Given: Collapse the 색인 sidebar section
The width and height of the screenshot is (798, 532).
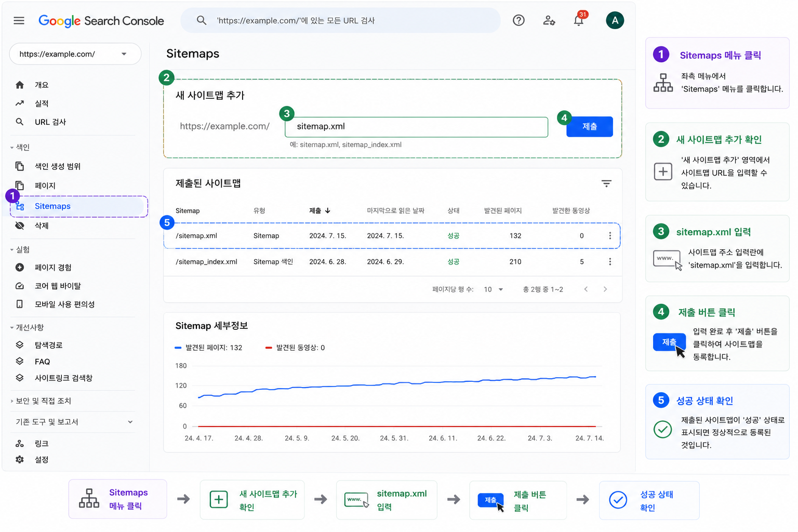Looking at the screenshot, I should tap(20, 148).
